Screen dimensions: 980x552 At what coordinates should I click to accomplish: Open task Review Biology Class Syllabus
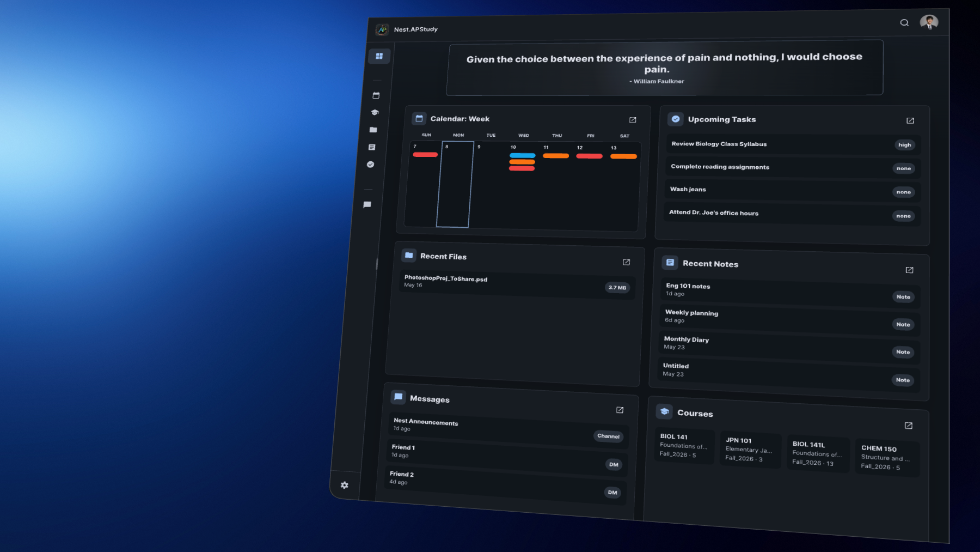point(793,144)
